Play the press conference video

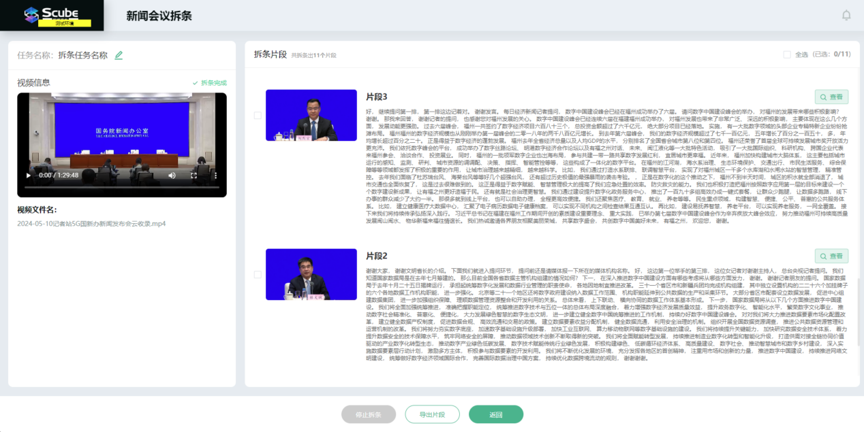click(x=29, y=175)
